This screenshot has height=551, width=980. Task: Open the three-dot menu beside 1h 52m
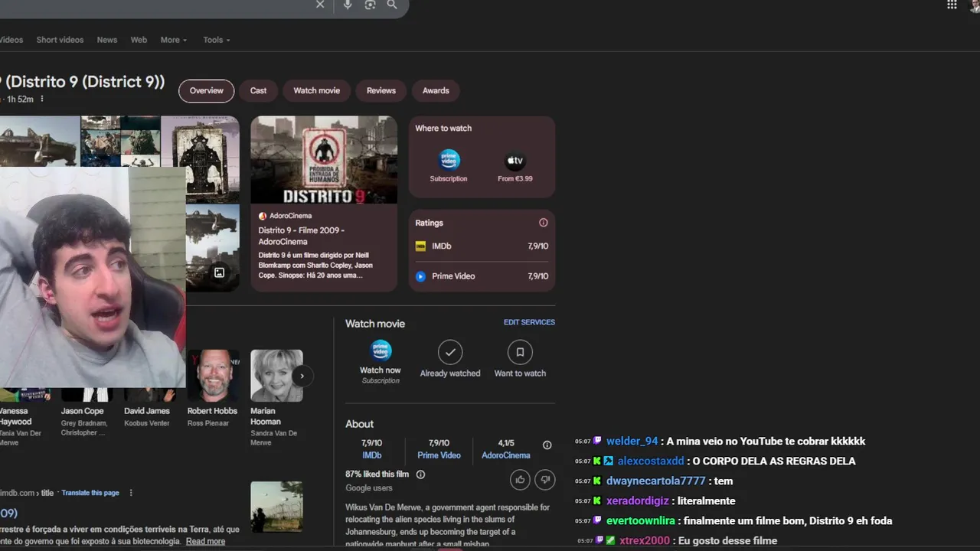[x=42, y=99]
